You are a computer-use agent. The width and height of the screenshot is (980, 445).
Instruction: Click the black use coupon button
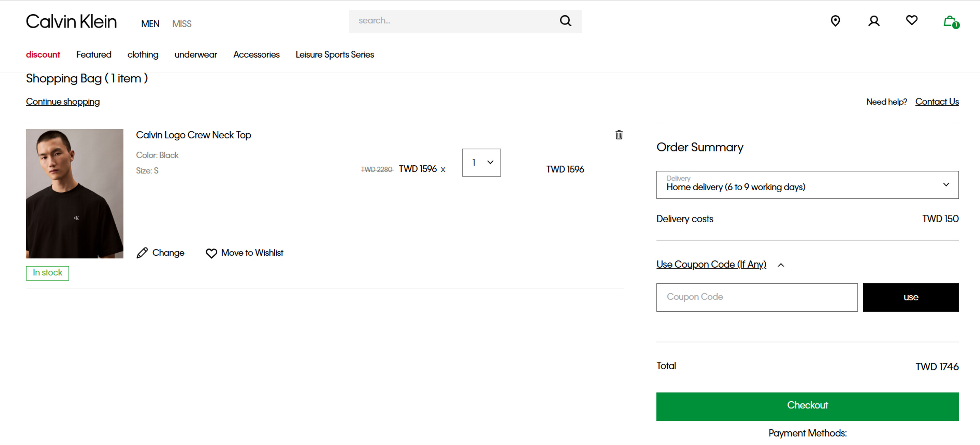point(911,298)
